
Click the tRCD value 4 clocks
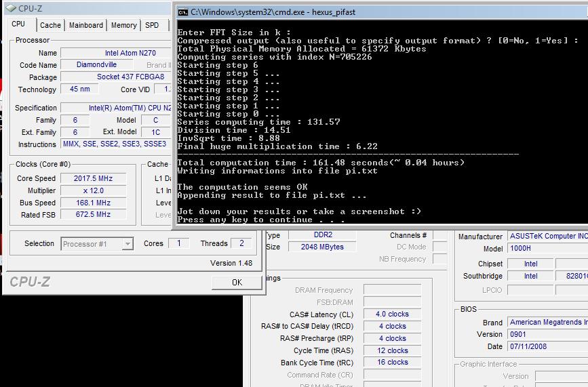point(392,326)
